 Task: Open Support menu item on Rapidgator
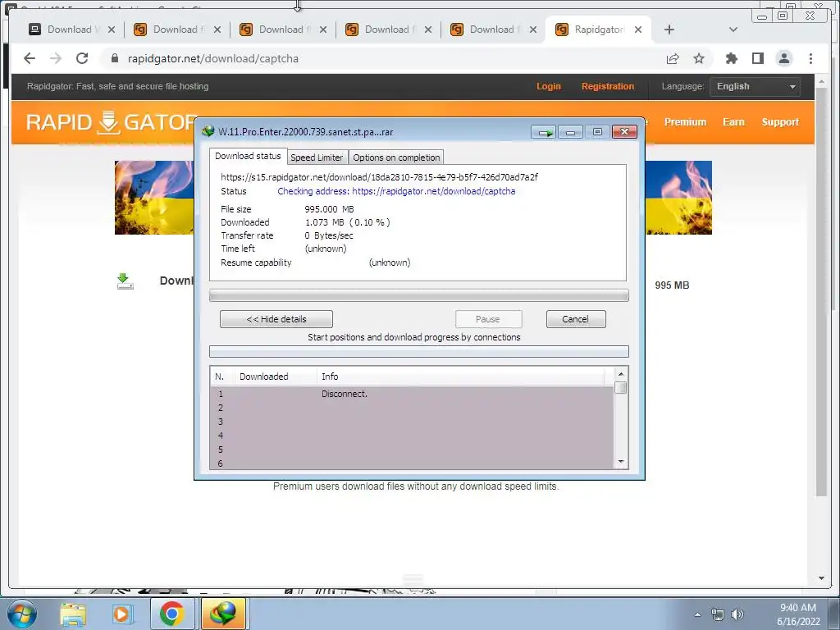pos(780,122)
